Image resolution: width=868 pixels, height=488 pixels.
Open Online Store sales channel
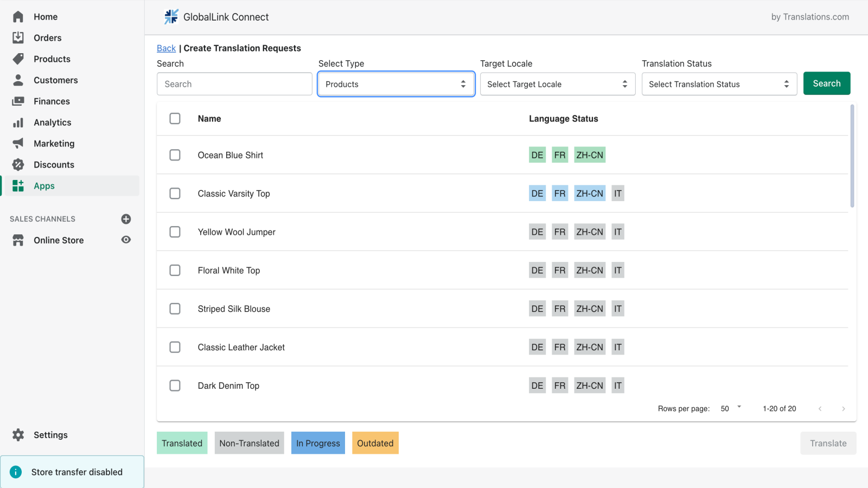click(x=59, y=240)
